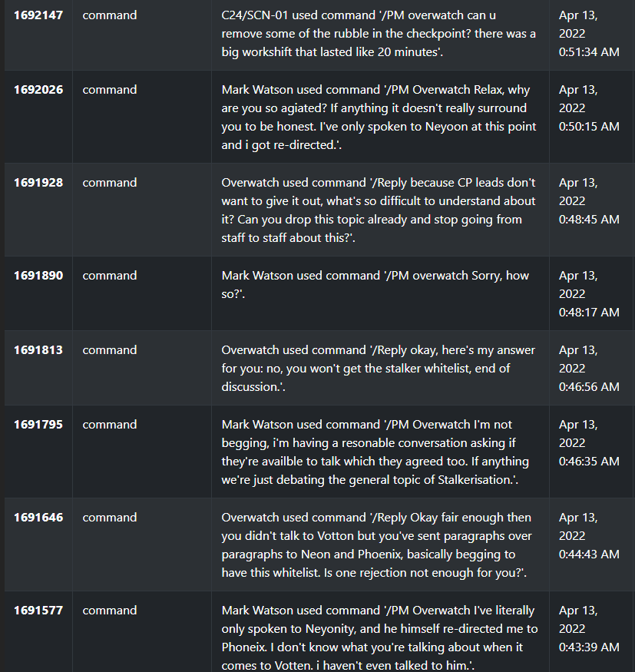Click the 'Sorry, how so?' message
The image size is (635, 672).
click(375, 285)
